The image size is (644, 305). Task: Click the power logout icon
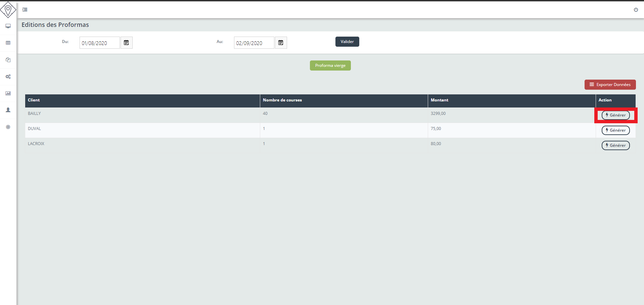click(x=636, y=10)
